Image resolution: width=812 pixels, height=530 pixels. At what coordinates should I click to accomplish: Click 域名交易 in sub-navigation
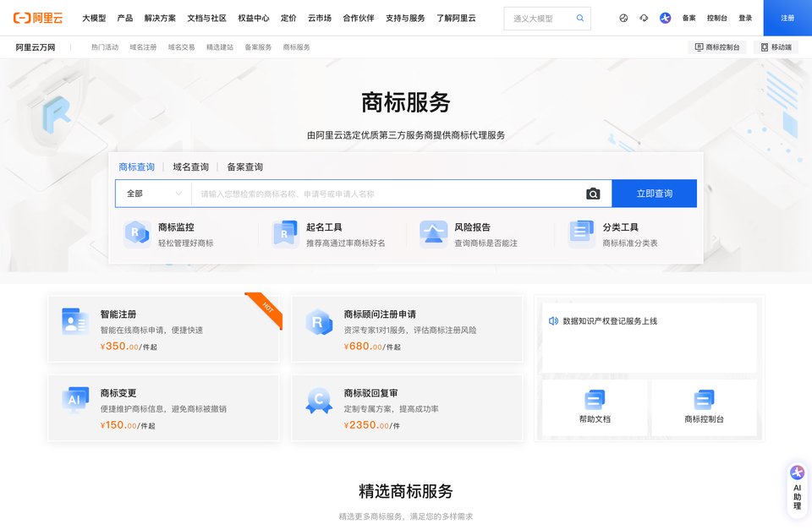pos(181,47)
